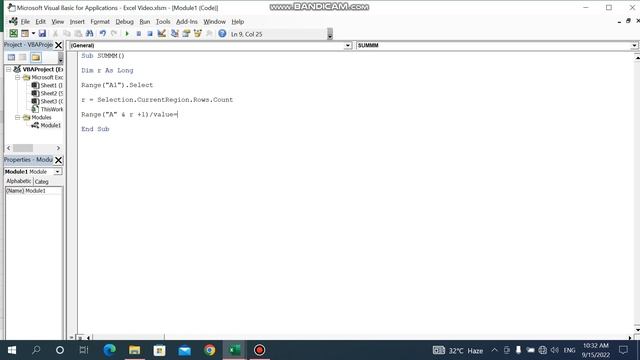Click the (Name) Module1 property field

click(33, 191)
